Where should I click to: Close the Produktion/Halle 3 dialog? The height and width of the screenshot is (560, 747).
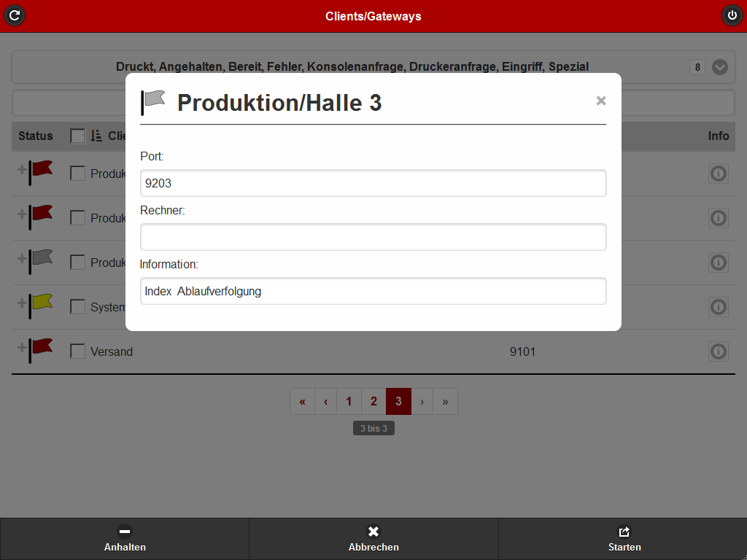601,101
